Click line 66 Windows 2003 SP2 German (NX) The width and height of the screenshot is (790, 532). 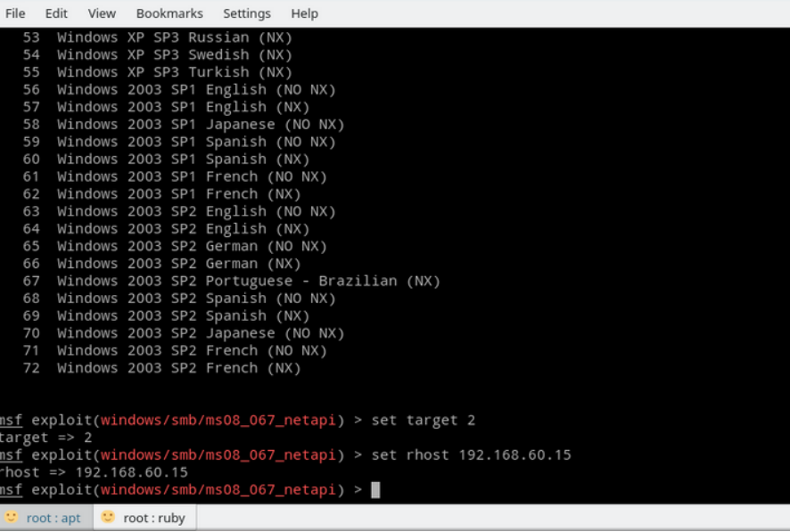pyautogui.click(x=161, y=264)
